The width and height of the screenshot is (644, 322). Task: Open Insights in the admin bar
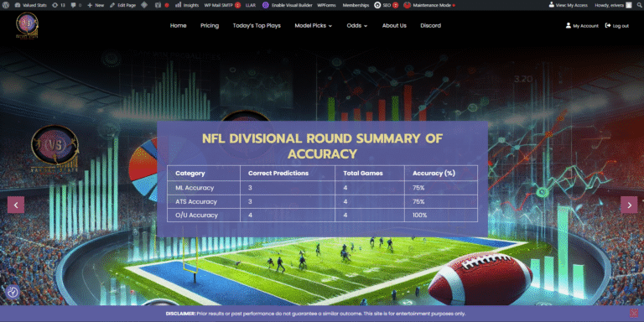coord(187,5)
